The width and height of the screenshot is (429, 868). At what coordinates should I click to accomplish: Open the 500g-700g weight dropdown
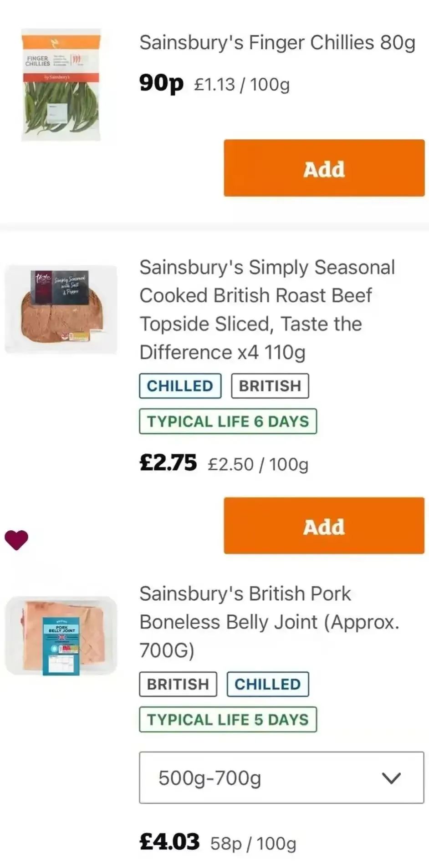coord(281,777)
